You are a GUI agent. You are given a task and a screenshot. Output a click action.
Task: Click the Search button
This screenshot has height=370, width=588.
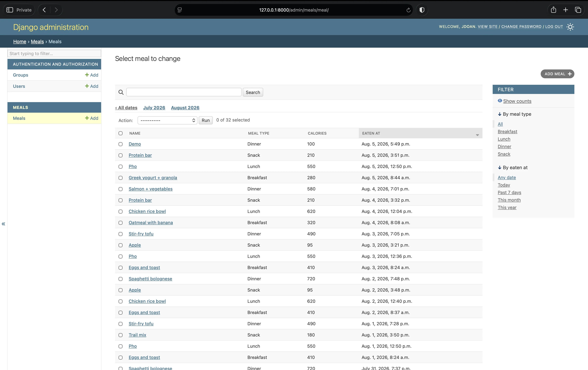[x=253, y=92]
